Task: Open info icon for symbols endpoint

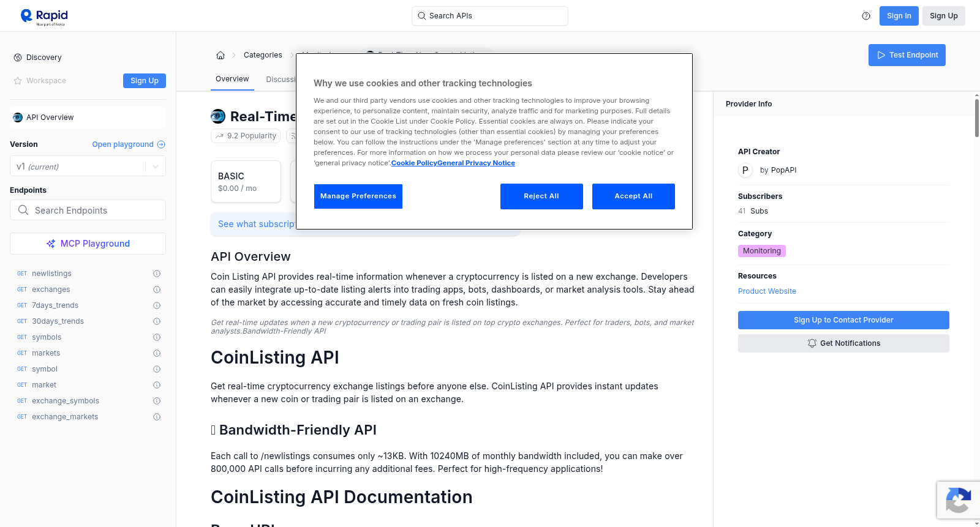Action: coord(157,337)
